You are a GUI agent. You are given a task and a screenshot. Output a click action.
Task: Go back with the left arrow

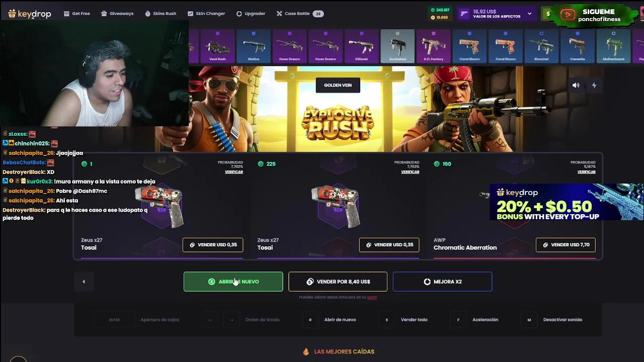84,282
